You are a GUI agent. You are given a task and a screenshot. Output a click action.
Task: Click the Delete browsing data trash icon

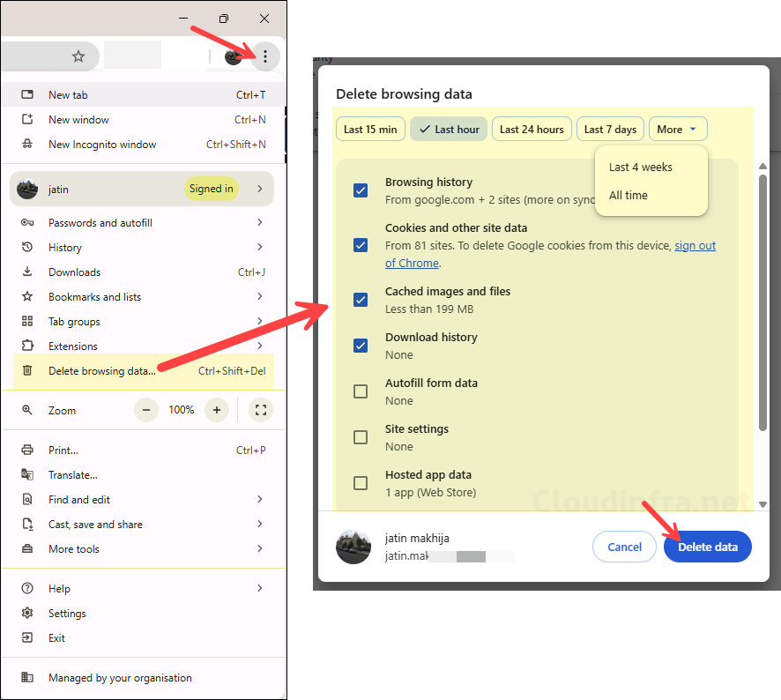pyautogui.click(x=26, y=371)
